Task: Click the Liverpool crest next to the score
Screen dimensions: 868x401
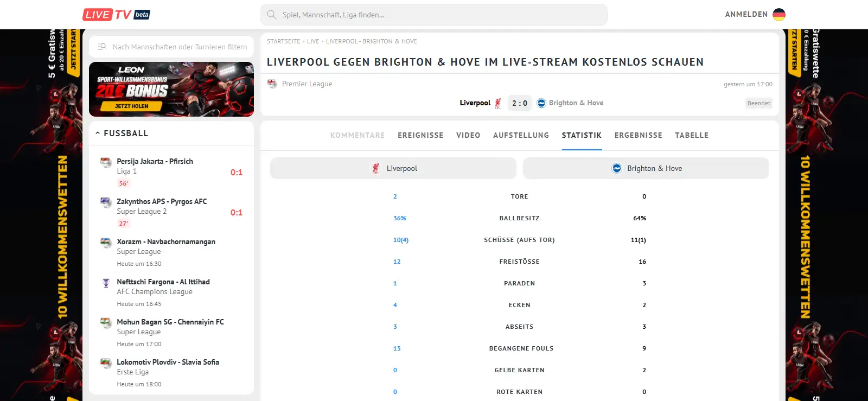Action: coord(497,103)
